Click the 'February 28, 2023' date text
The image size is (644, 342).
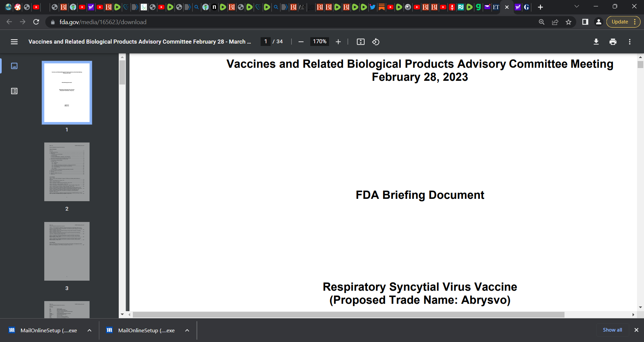pos(420,77)
